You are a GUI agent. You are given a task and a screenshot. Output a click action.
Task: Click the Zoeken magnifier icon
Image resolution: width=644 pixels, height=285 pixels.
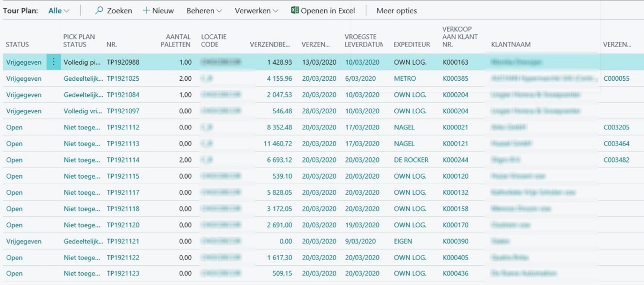(x=99, y=11)
